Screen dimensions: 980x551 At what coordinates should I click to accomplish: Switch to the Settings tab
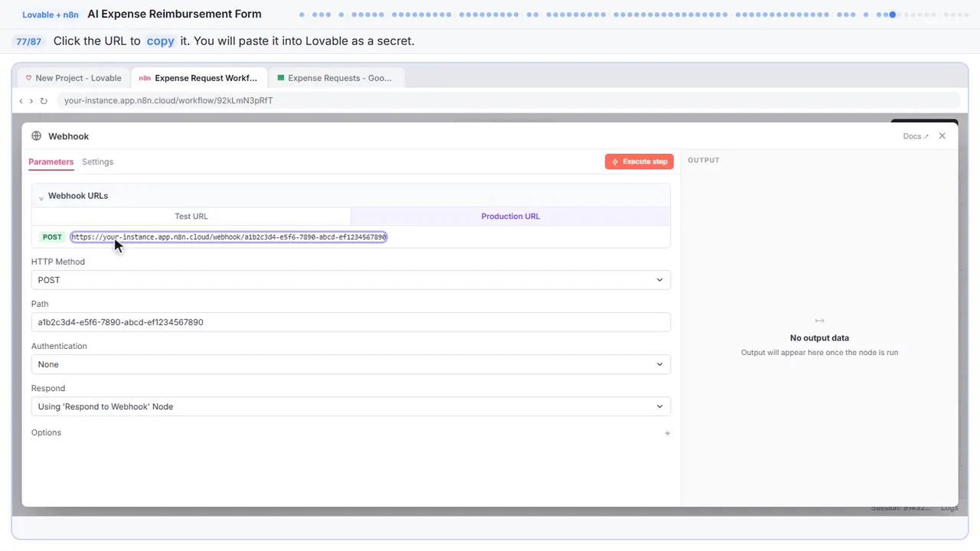(x=97, y=161)
